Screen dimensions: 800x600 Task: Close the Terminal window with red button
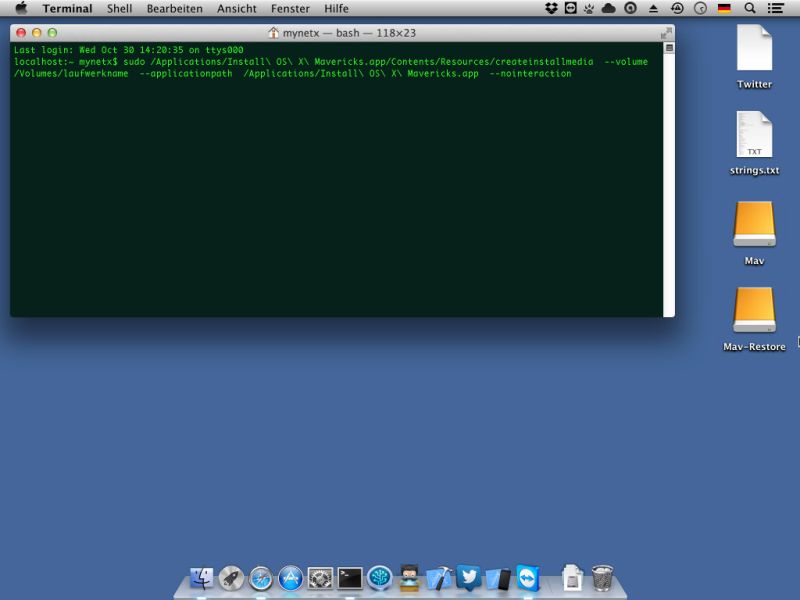coord(21,33)
